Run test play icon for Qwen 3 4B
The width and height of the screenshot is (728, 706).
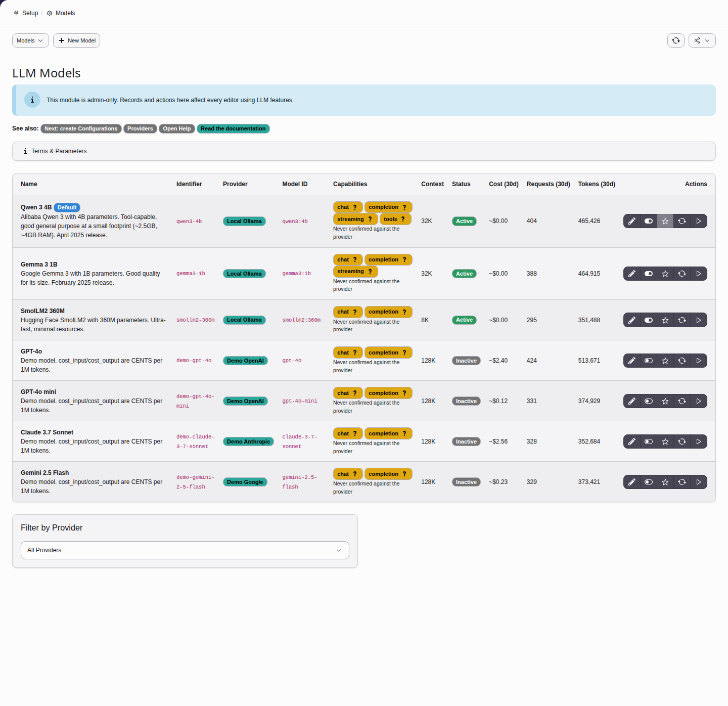699,221
